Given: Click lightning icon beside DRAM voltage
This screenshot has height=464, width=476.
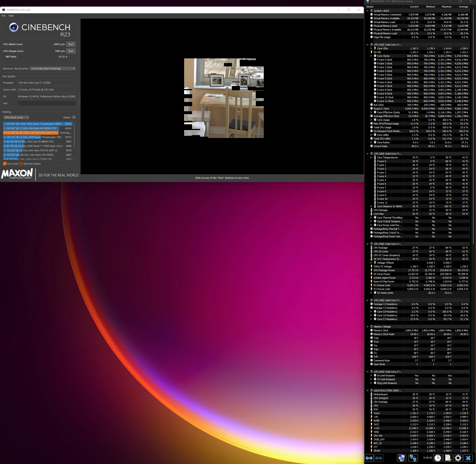Looking at the screenshot, I should 371,451.
